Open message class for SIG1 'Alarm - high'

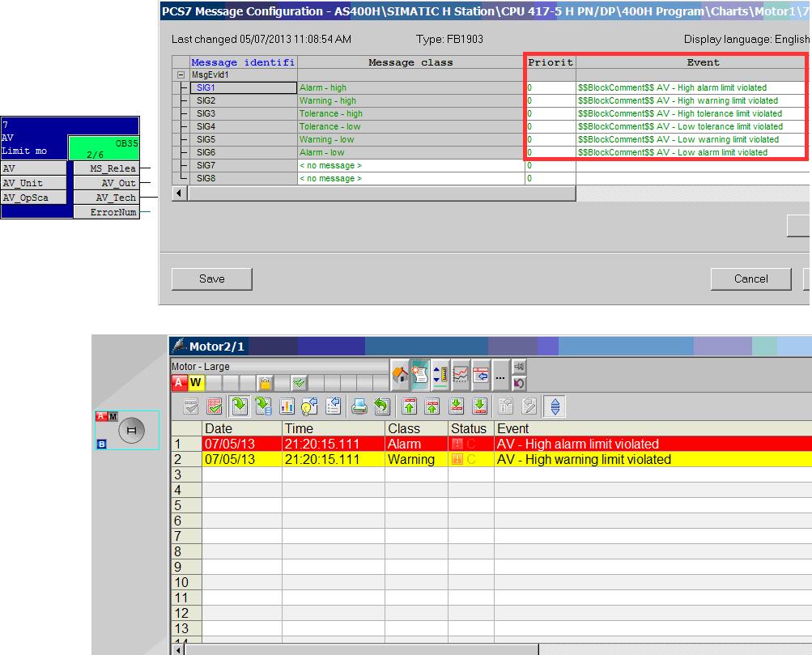coord(411,87)
